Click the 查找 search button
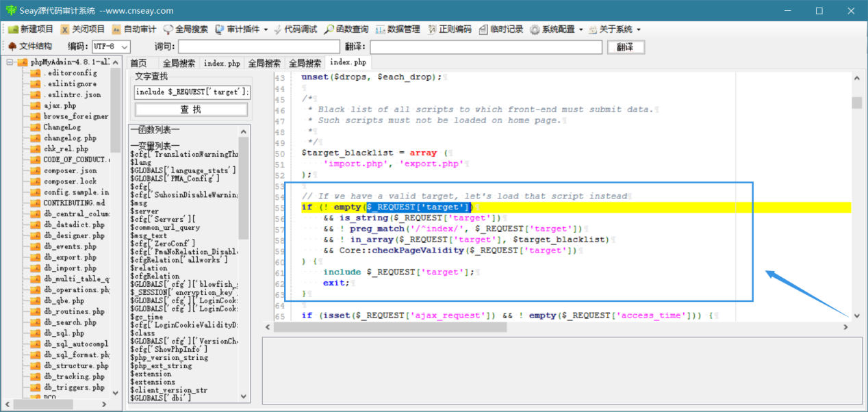Image resolution: width=868 pixels, height=412 pixels. click(191, 110)
